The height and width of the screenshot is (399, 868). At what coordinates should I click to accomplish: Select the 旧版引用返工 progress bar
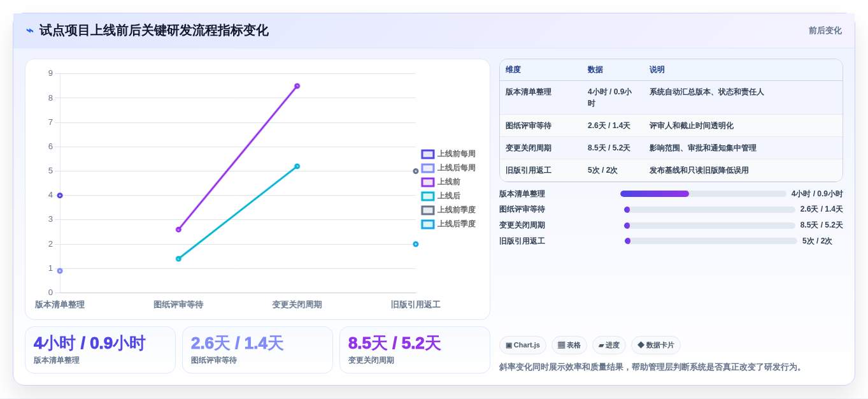coord(711,241)
